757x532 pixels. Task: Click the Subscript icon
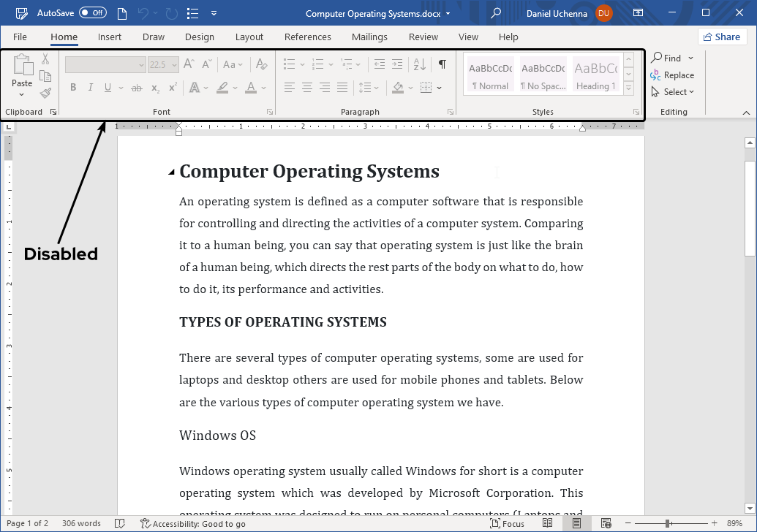tap(154, 87)
